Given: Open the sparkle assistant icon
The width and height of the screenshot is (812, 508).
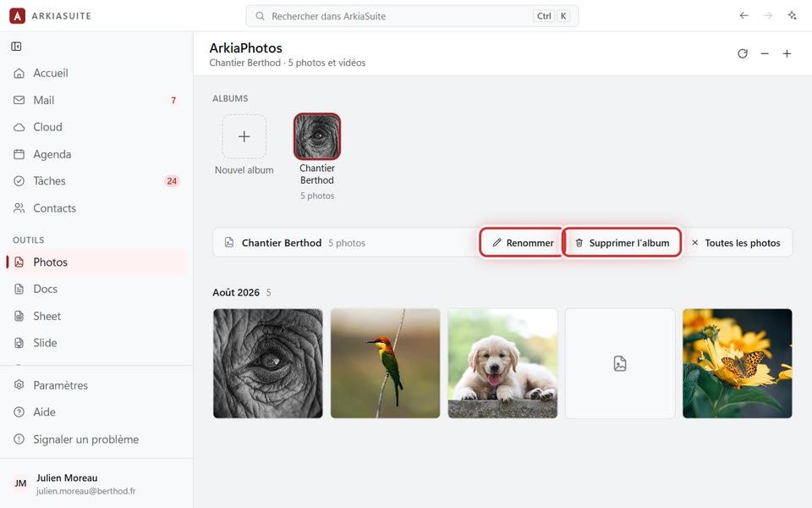Looking at the screenshot, I should pos(792,15).
